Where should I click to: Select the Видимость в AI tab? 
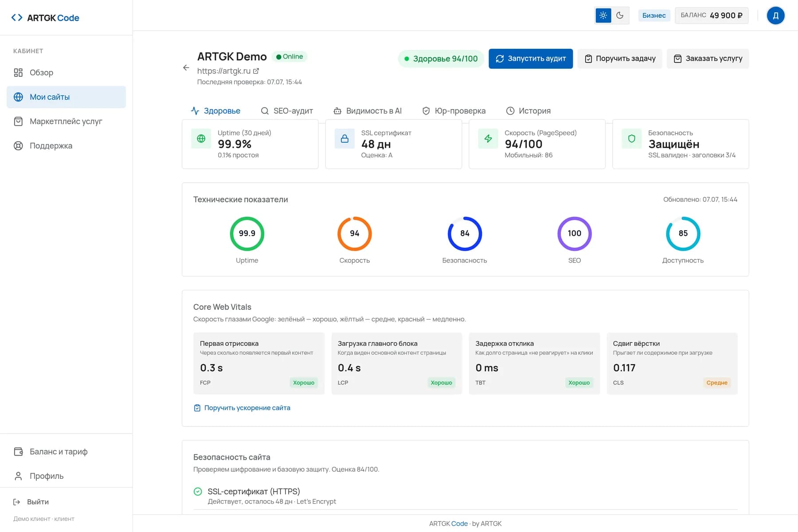(x=368, y=111)
